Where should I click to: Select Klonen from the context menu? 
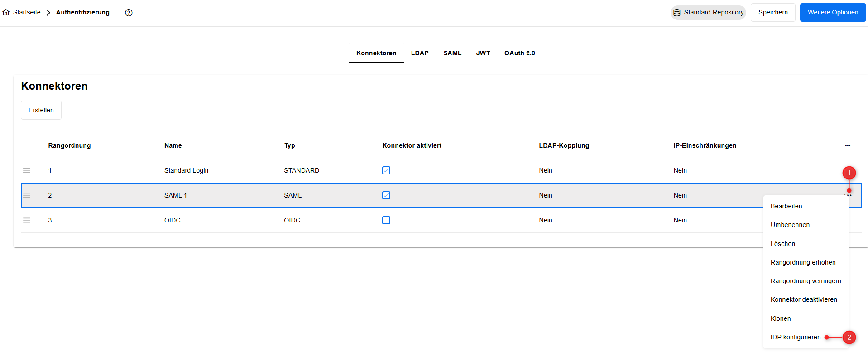pyautogui.click(x=780, y=318)
